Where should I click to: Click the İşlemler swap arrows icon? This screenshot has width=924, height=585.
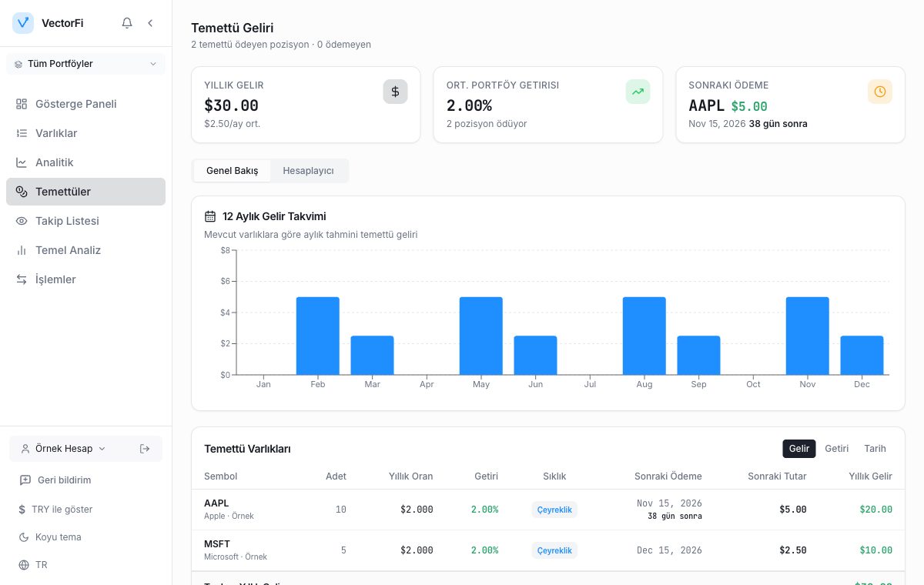point(22,279)
